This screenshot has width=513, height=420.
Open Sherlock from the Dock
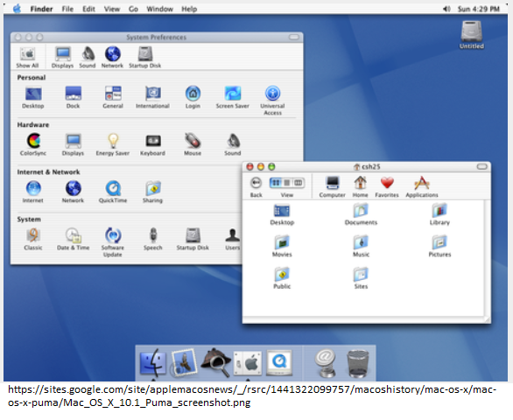(x=215, y=362)
